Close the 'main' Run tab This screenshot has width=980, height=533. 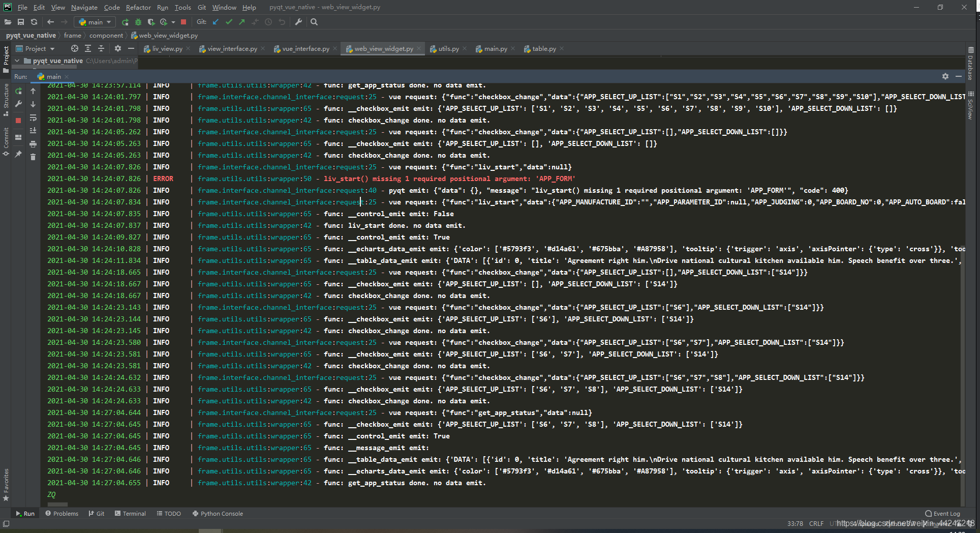(x=67, y=77)
